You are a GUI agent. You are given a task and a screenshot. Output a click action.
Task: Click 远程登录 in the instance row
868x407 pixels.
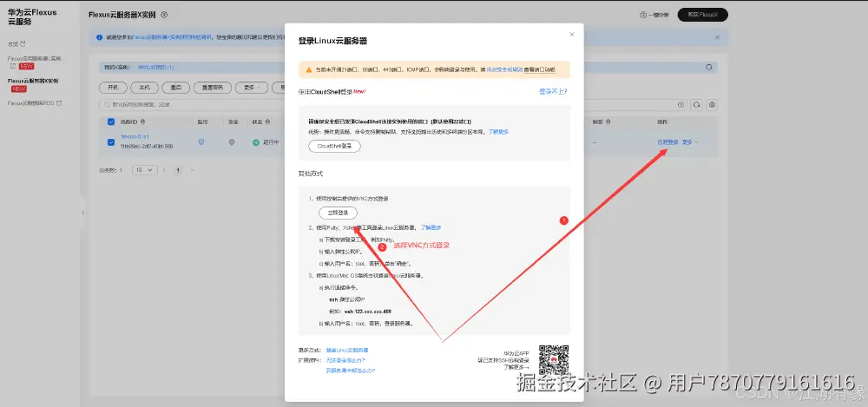click(x=667, y=142)
